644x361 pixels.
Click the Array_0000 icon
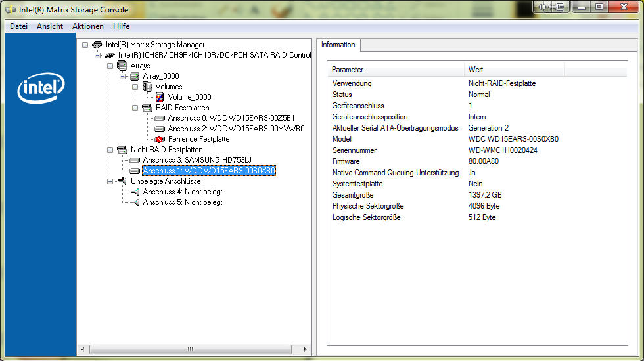tap(135, 76)
